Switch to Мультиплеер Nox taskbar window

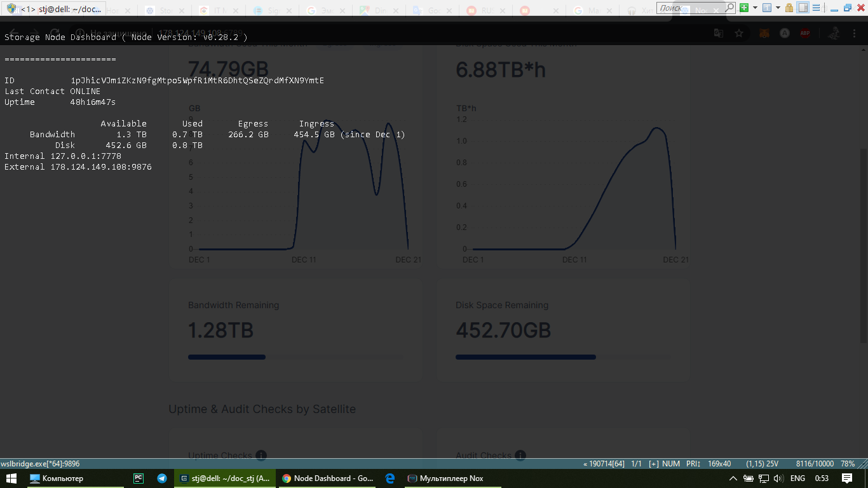pos(445,478)
